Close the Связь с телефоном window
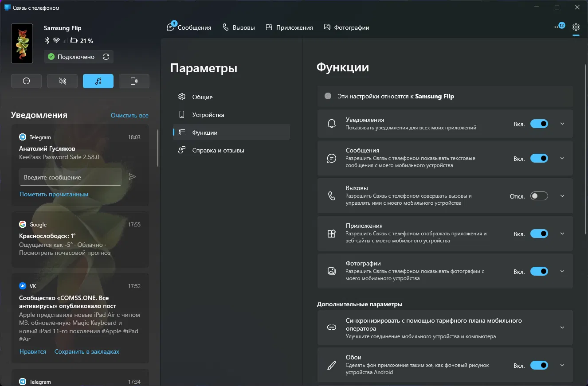The height and width of the screenshot is (386, 588). click(x=577, y=7)
